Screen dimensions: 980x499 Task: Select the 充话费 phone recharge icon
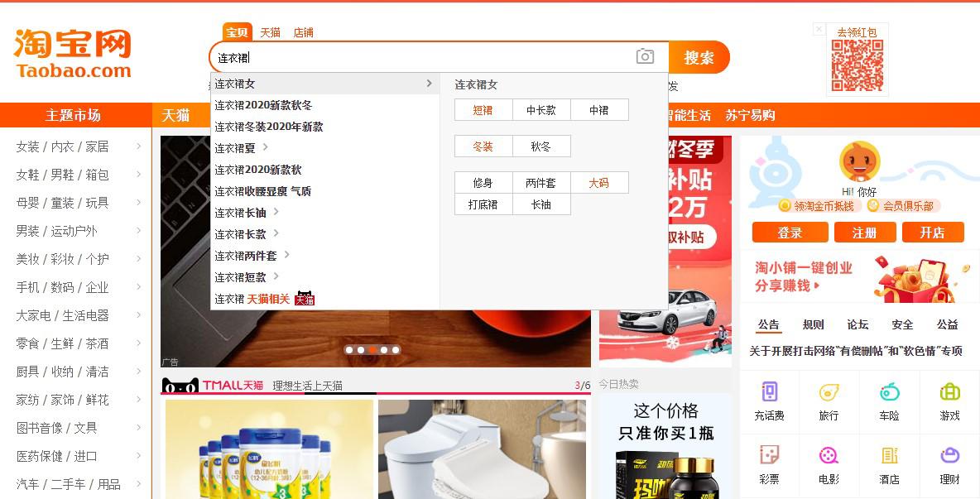coord(769,403)
